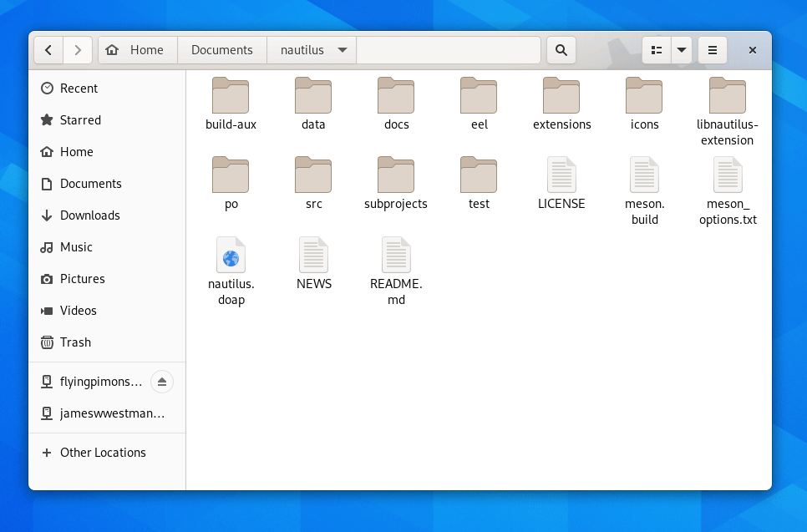807x532 pixels.
Task: Select the src folder
Action: [x=313, y=184]
